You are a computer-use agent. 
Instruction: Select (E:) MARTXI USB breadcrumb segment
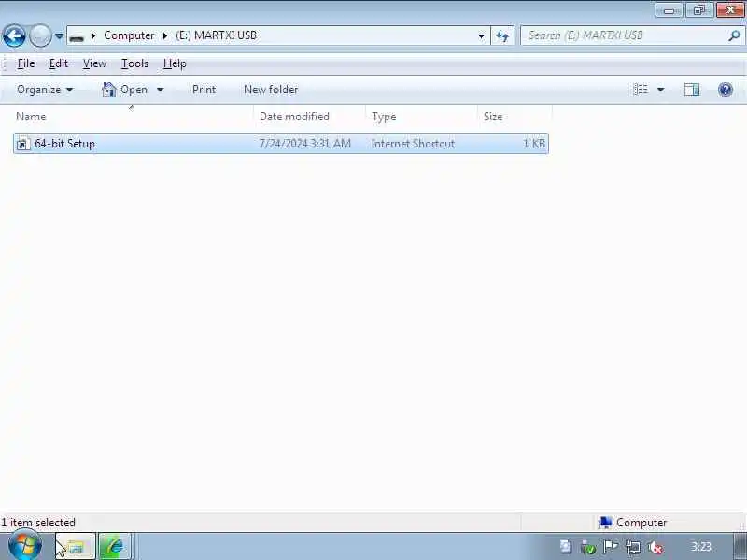[217, 35]
